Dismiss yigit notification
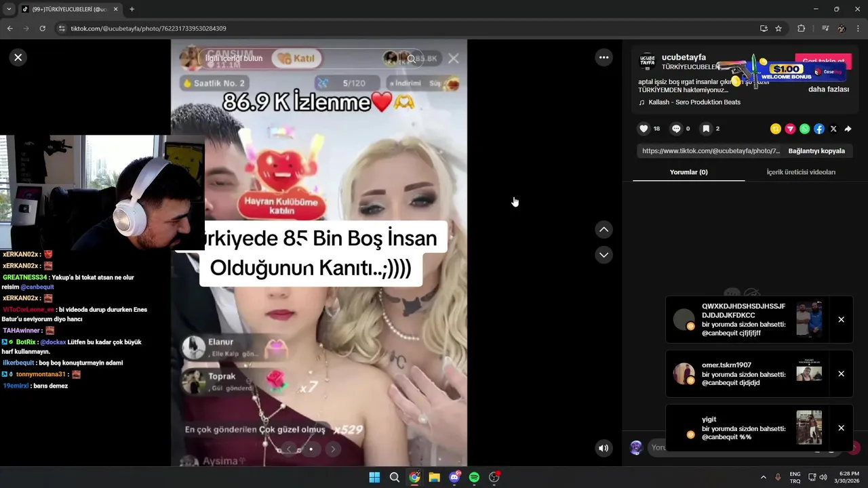Image resolution: width=868 pixels, height=488 pixels. pyautogui.click(x=841, y=428)
